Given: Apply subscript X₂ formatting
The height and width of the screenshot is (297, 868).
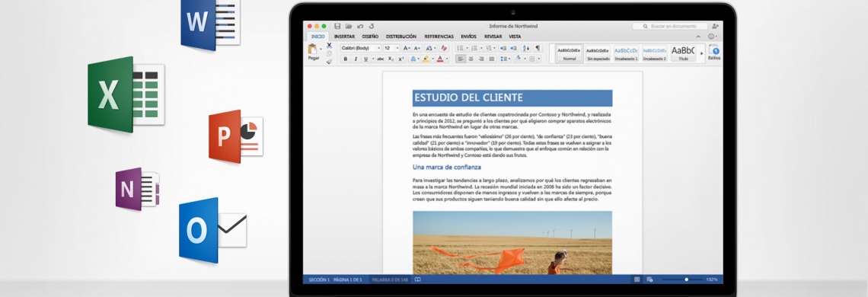Looking at the screenshot, I should [391, 59].
